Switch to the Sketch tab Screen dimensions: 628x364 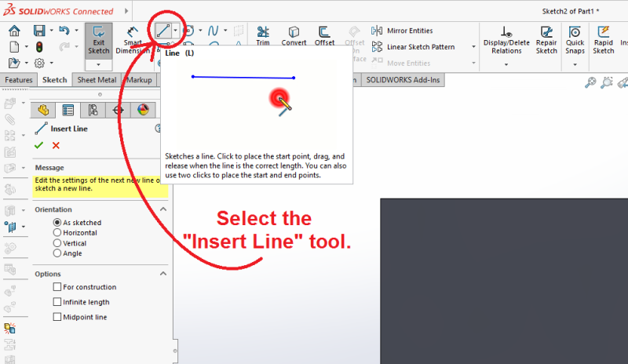(x=54, y=80)
